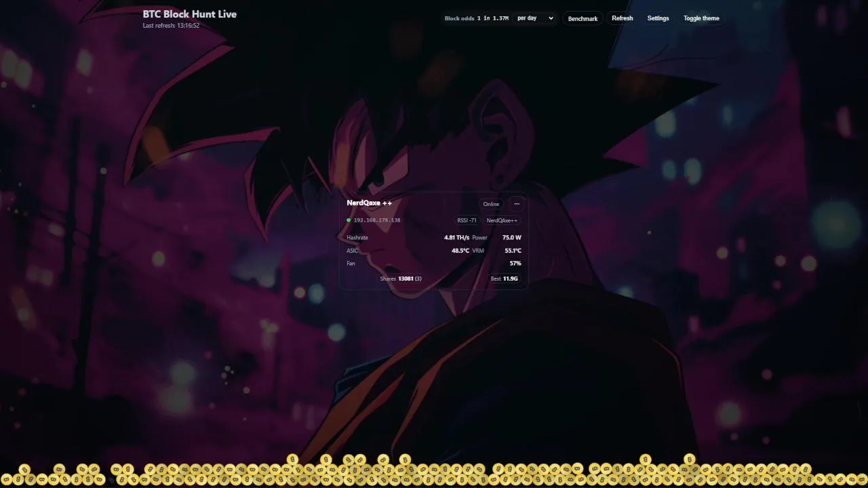The image size is (868, 488).
Task: Click the Hashrate label
Action: [x=357, y=238]
